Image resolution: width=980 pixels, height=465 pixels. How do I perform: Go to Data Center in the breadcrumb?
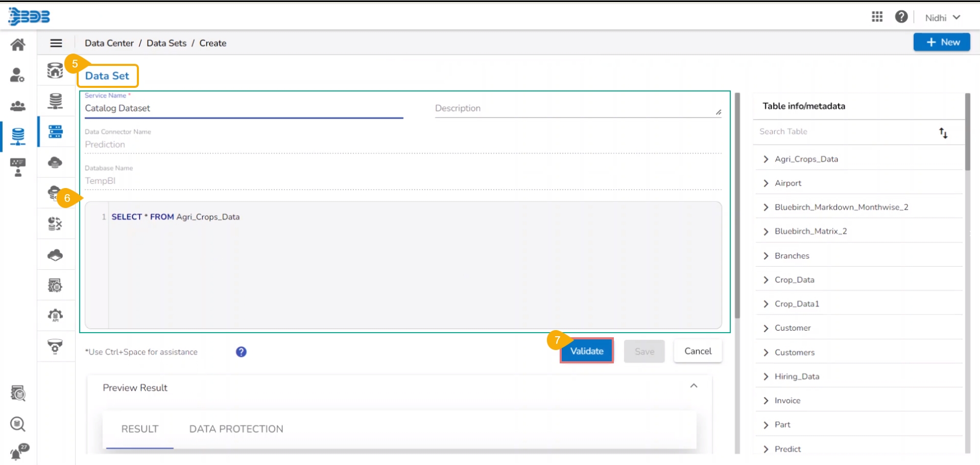109,43
